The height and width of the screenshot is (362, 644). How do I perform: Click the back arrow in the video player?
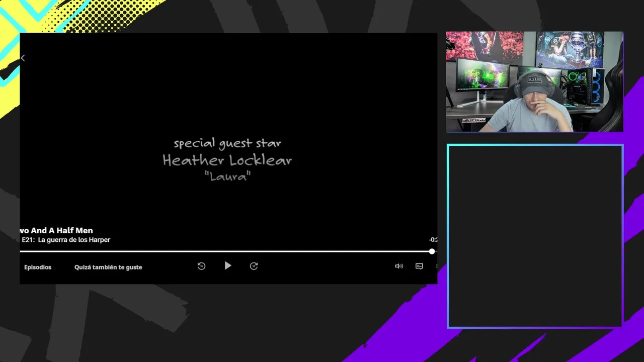(x=23, y=58)
